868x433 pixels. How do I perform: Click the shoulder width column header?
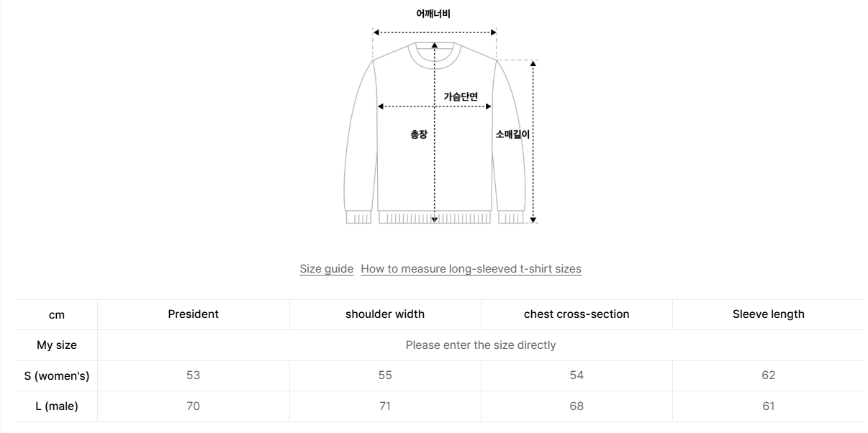[x=385, y=314]
